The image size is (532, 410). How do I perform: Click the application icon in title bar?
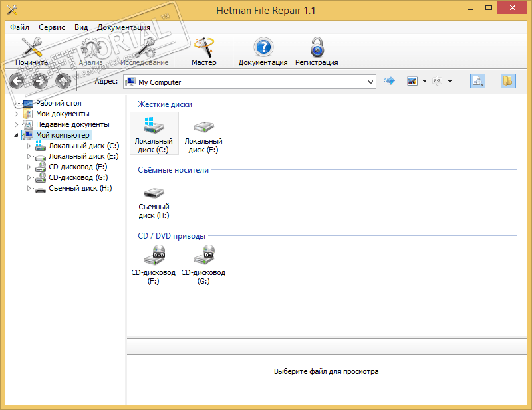coord(12,10)
